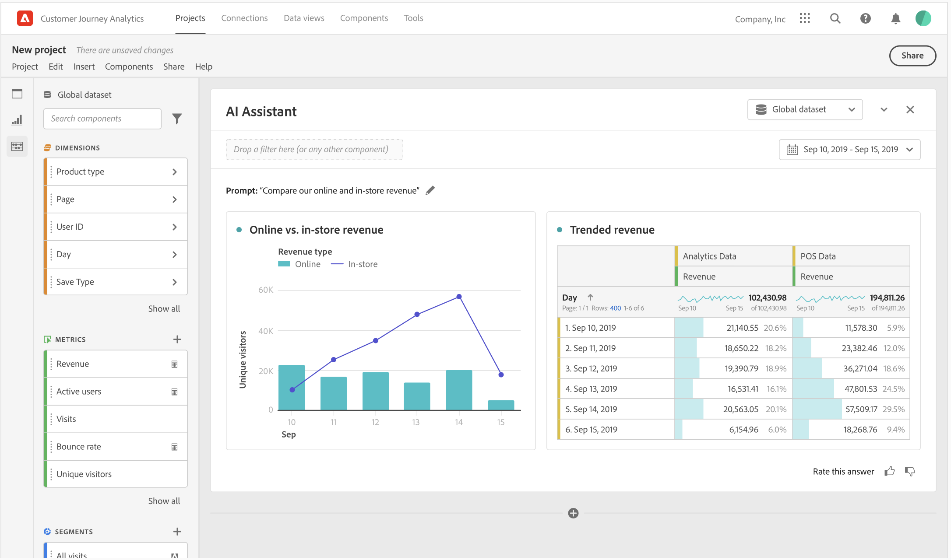Click the Share button at top right
Screen dimensions: 951x560
912,56
